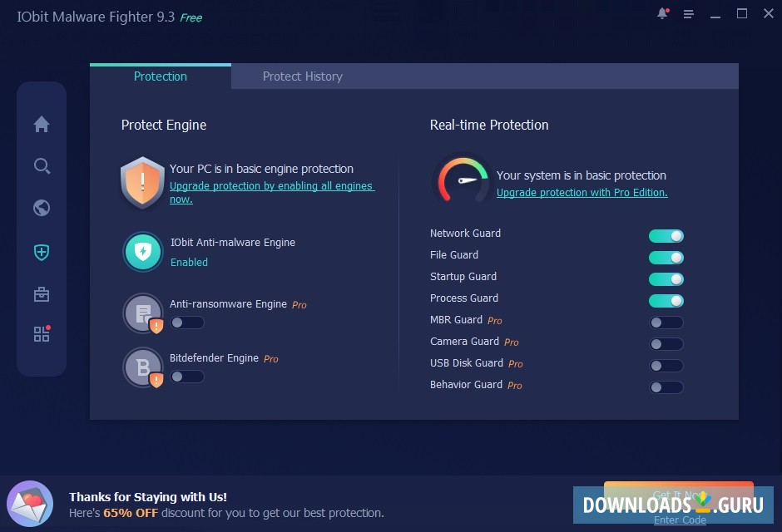The height and width of the screenshot is (532, 782).
Task: Open the Action Center grid icon in sidebar
Action: [x=42, y=333]
